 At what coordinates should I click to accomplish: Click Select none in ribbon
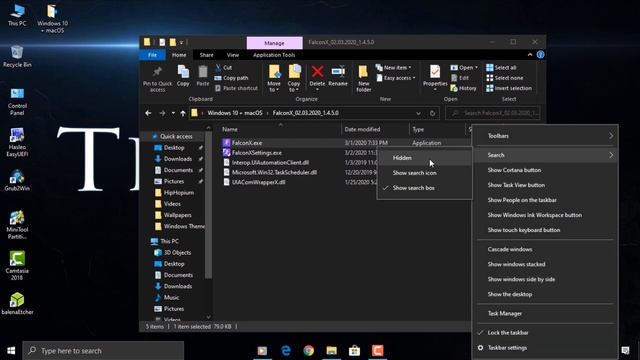(x=504, y=78)
